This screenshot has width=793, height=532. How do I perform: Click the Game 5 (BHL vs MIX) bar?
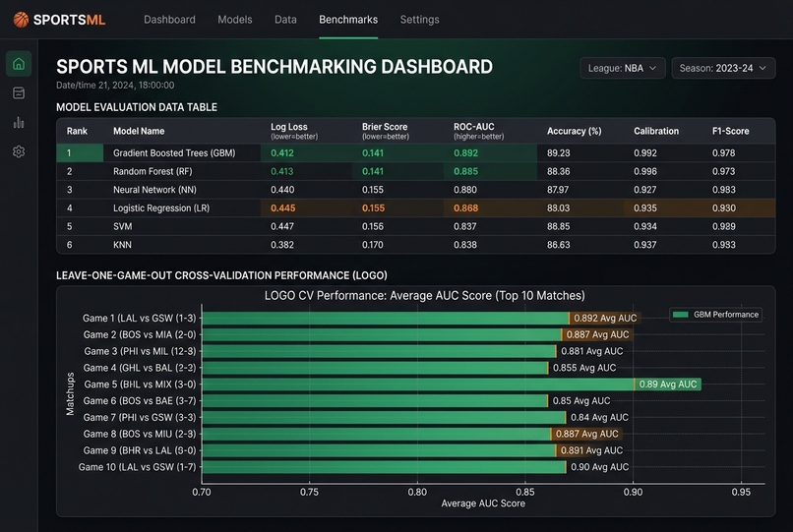pos(418,384)
